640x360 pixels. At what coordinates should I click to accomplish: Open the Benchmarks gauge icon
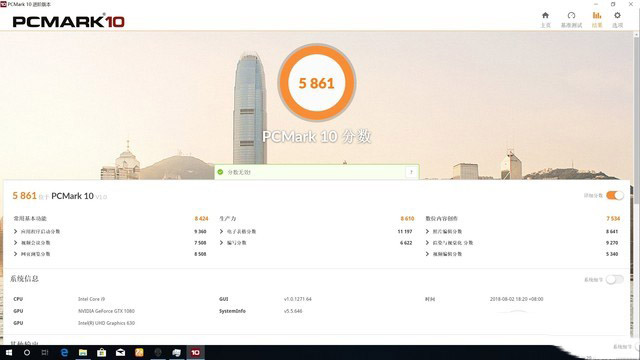571,16
